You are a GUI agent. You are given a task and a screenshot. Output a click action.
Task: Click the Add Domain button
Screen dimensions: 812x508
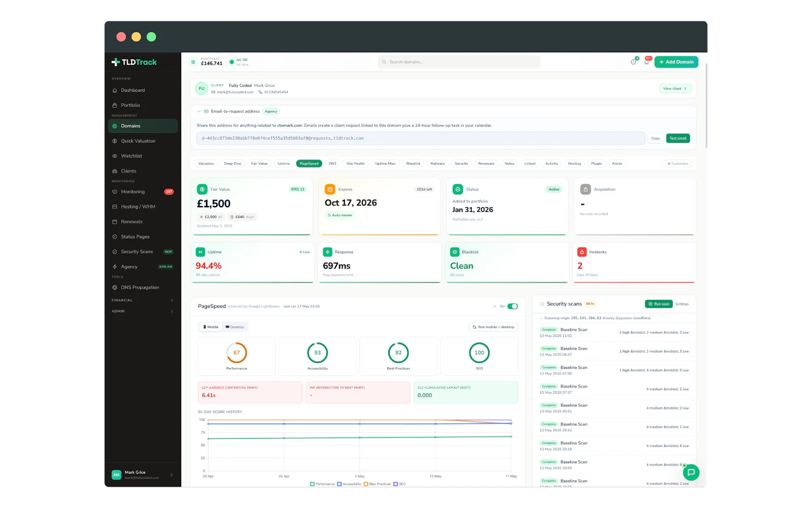pos(676,62)
